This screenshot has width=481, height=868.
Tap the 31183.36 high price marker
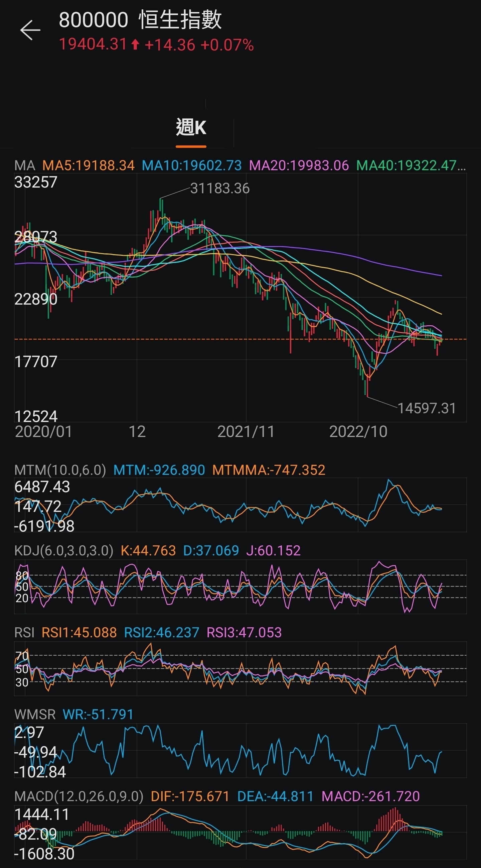[x=220, y=188]
